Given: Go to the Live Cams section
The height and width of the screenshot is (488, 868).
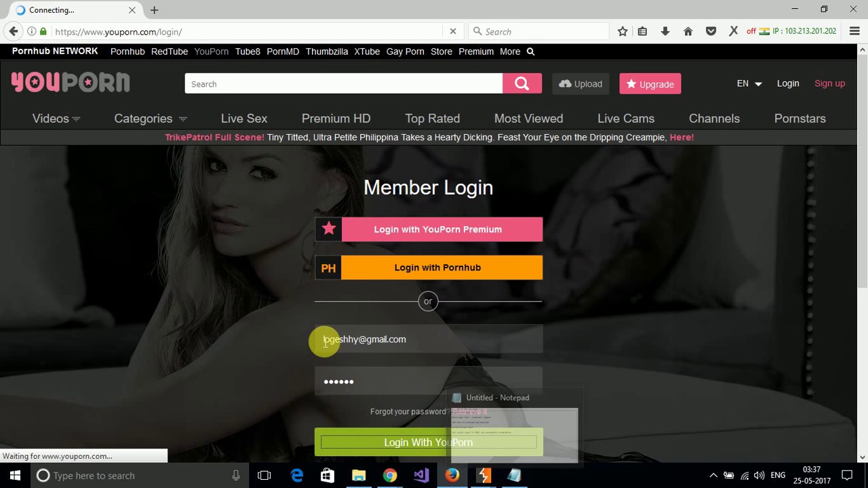Looking at the screenshot, I should click(626, 118).
